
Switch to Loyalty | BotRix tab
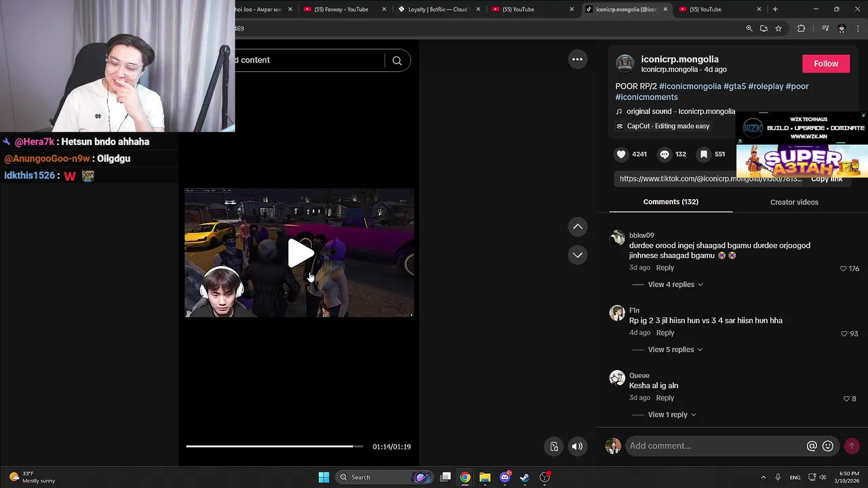(437, 9)
